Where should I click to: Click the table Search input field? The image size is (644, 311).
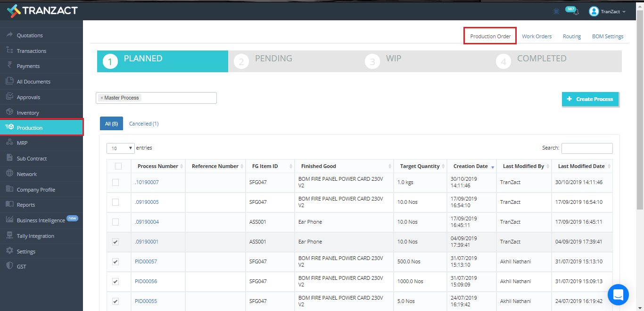pos(587,148)
